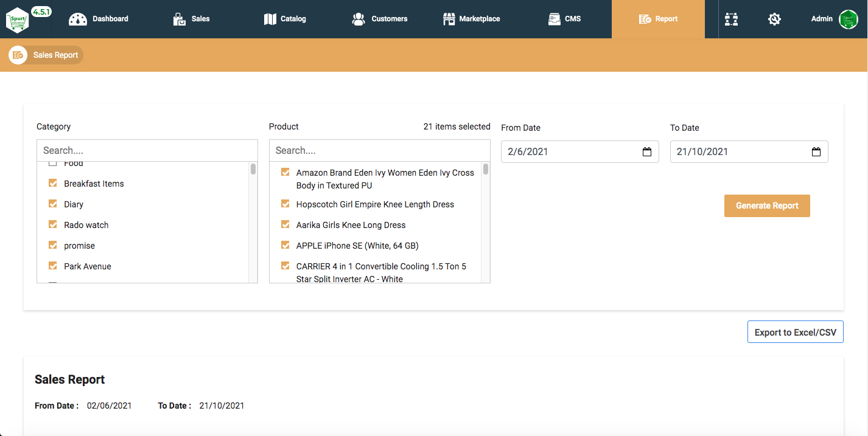Check the Food category checkbox
This screenshot has width=868, height=436.
pyautogui.click(x=53, y=164)
